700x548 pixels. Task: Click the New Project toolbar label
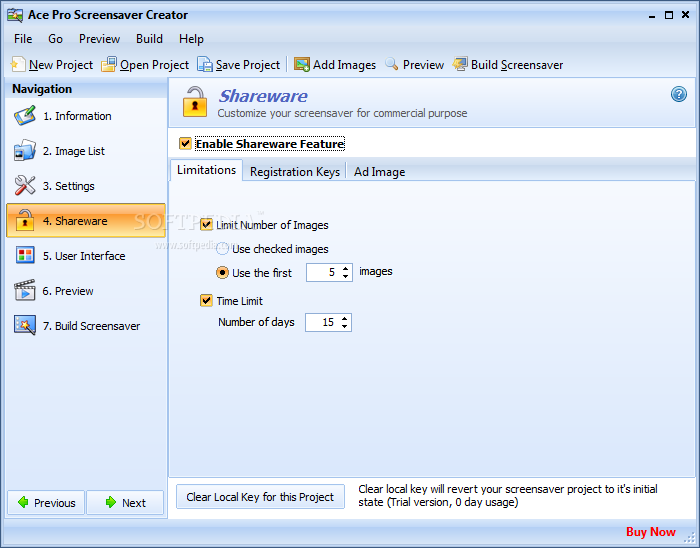click(x=61, y=65)
